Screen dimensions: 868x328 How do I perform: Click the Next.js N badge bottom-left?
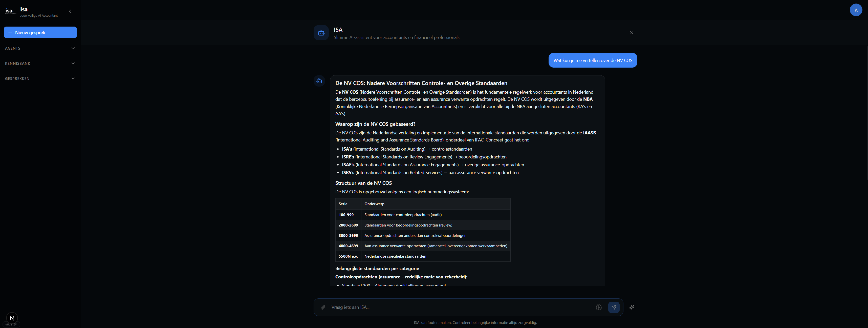12,318
